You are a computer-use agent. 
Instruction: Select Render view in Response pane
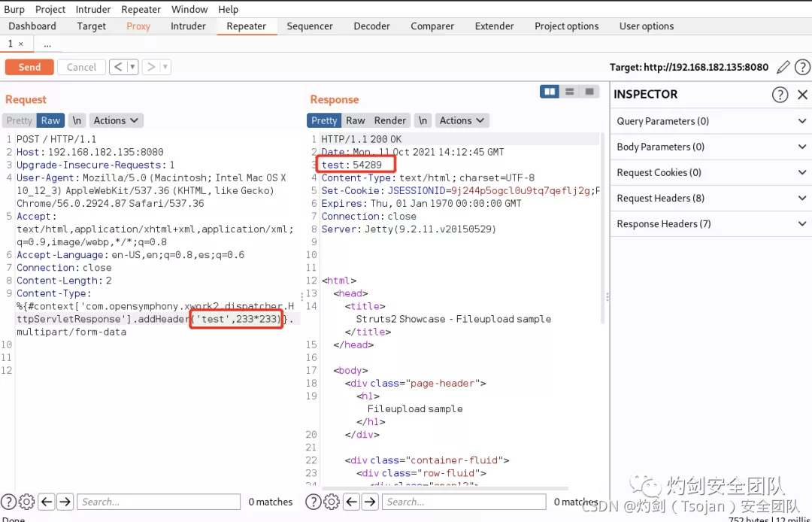point(390,120)
